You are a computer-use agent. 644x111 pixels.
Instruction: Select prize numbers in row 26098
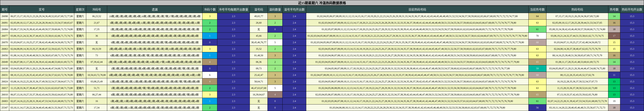click(x=42, y=16)
